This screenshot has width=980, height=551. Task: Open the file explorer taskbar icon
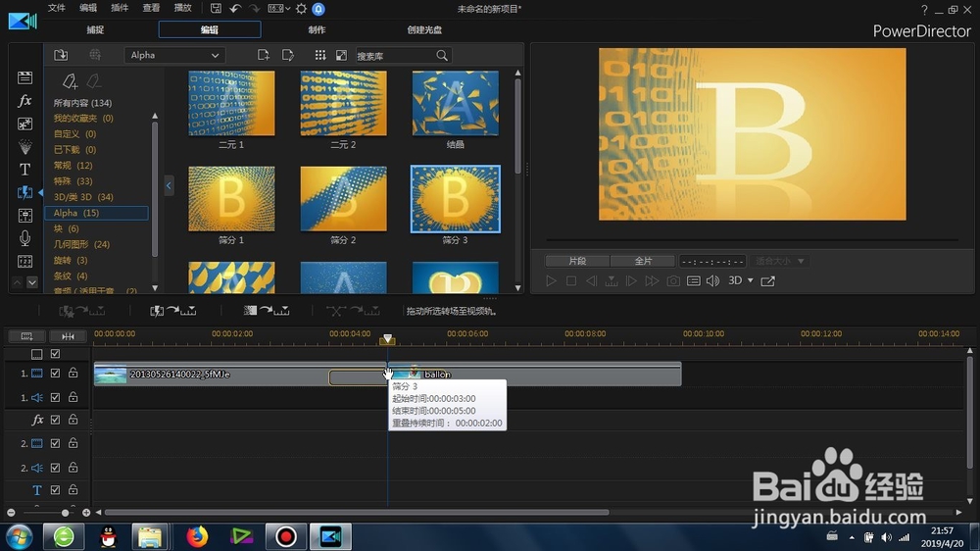(150, 536)
